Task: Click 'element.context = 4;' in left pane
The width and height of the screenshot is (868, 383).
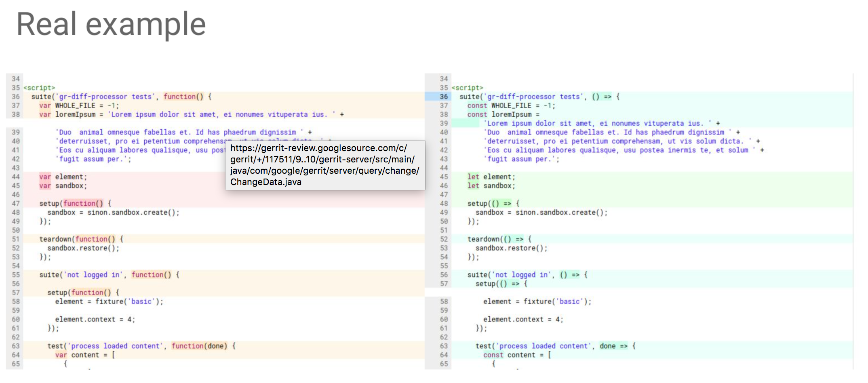Action: 95,319
